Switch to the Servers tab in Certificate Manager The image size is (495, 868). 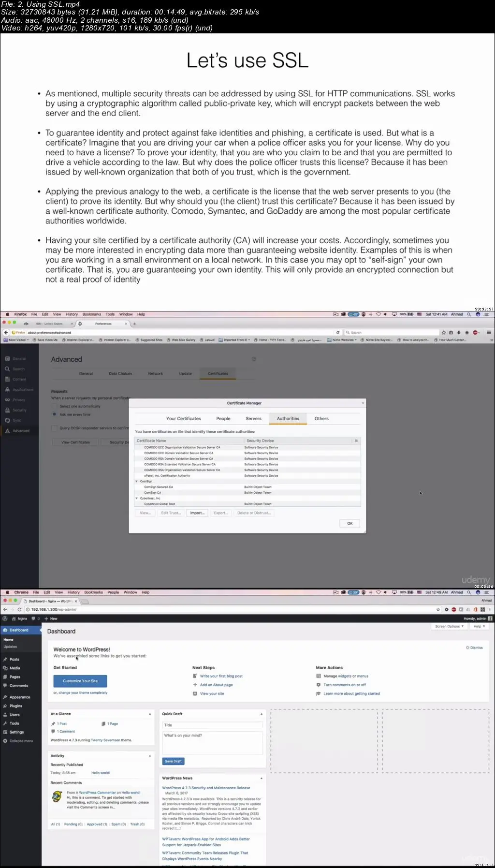click(x=253, y=419)
